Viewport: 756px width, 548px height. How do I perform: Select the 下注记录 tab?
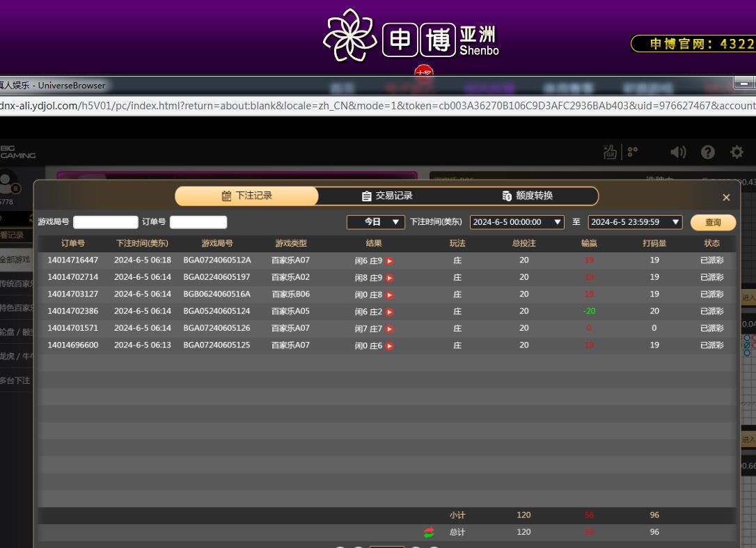coord(246,196)
